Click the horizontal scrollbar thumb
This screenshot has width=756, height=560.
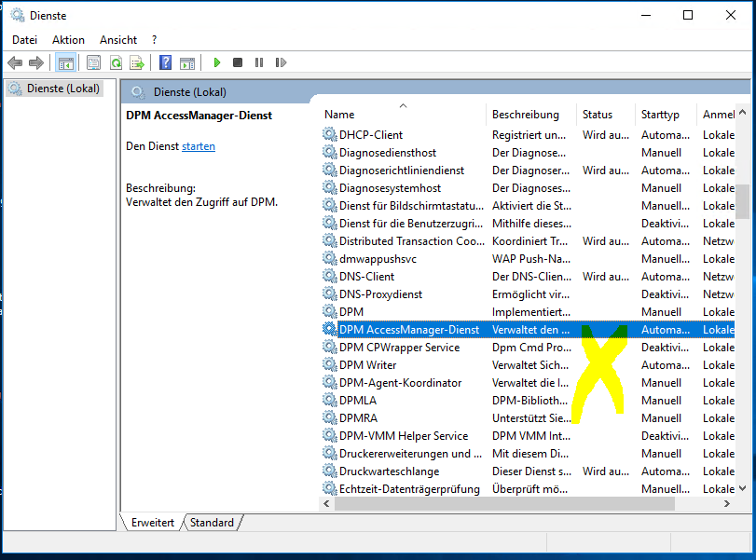(504, 503)
